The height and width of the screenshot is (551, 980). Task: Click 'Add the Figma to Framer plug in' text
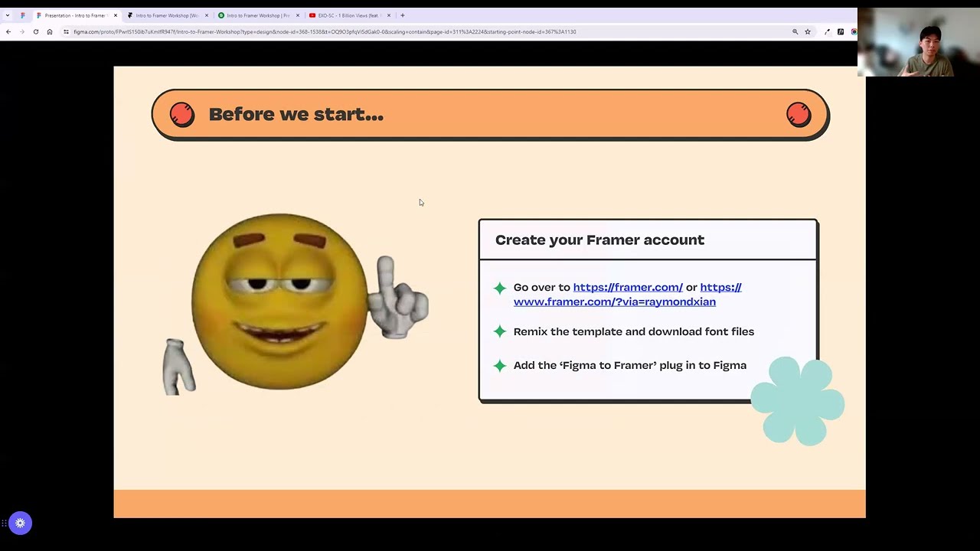click(x=630, y=365)
